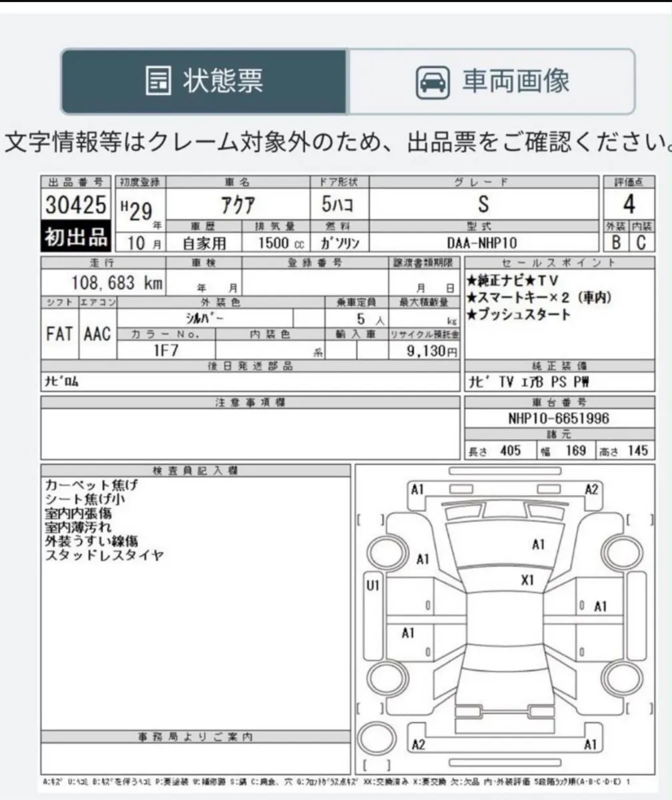
Task: Select the height value 145
Action: tap(637, 451)
